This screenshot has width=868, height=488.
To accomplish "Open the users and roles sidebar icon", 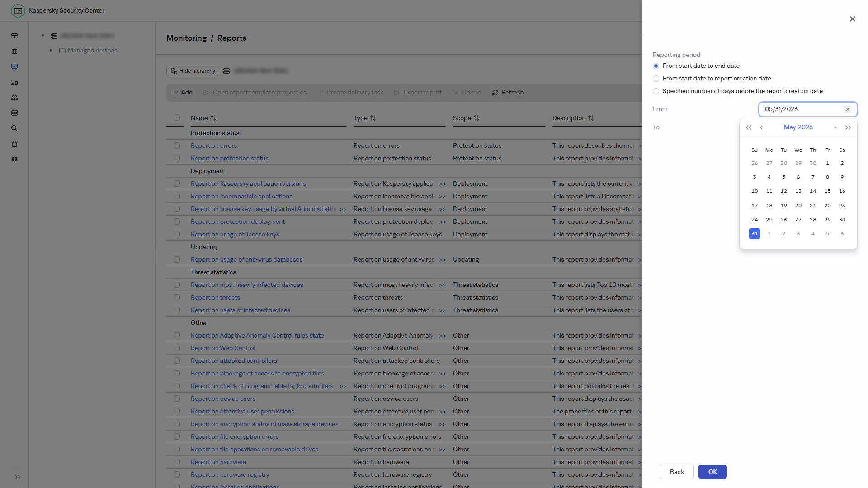I will (x=14, y=98).
